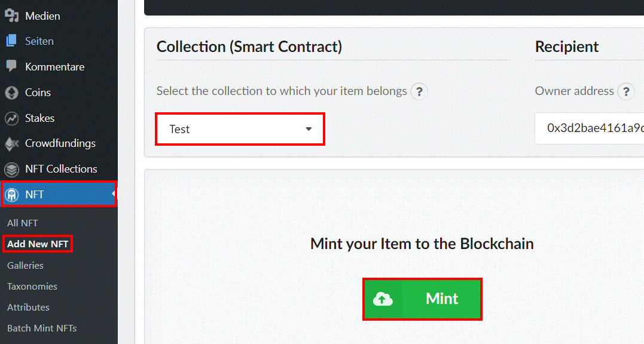This screenshot has width=644, height=344.
Task: Click the Medien sidebar icon
Action: point(11,16)
